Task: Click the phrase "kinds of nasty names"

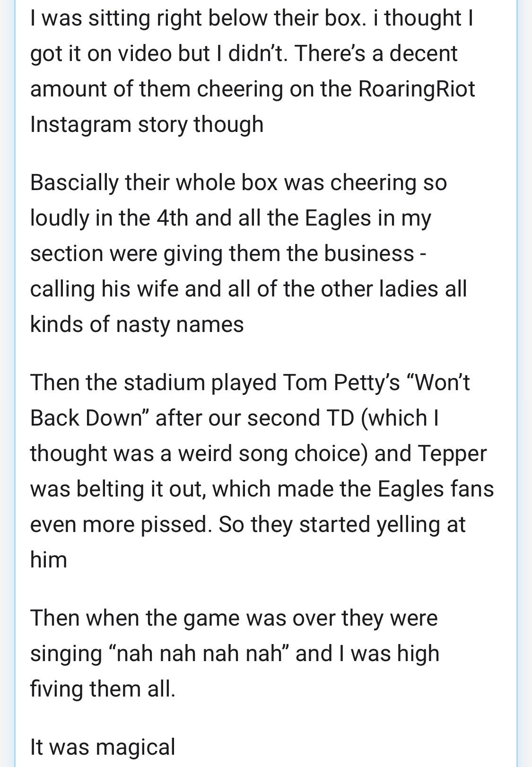Action: point(137,324)
